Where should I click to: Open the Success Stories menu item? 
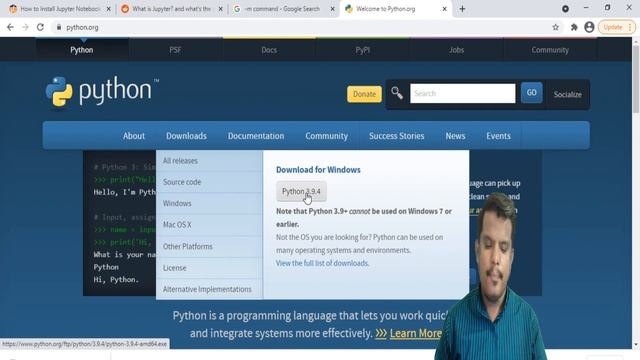[x=396, y=136]
